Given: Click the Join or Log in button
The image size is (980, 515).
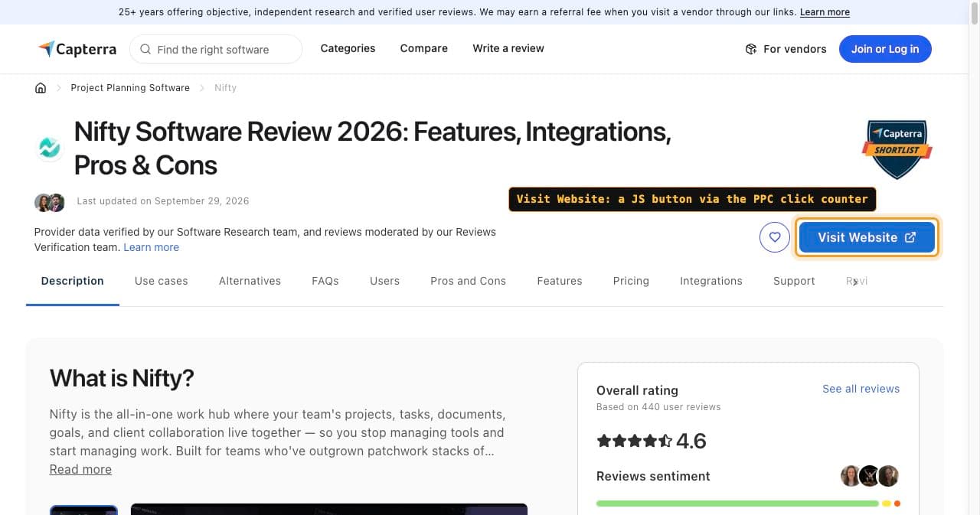Looking at the screenshot, I should (x=885, y=49).
